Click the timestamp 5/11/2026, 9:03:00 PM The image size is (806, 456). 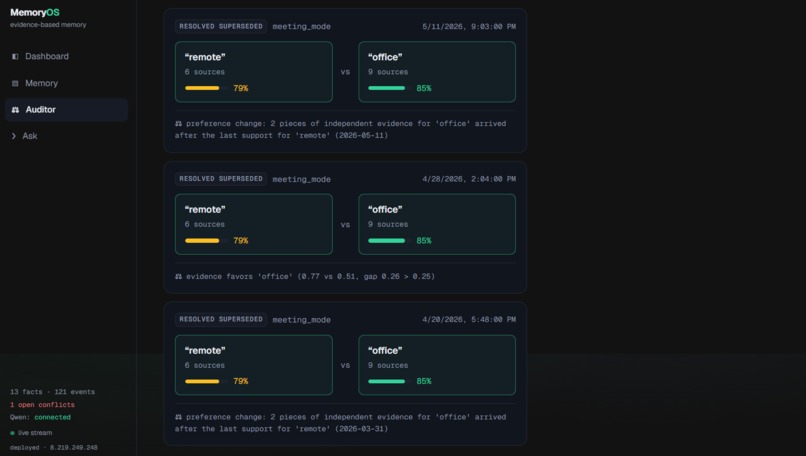click(469, 27)
